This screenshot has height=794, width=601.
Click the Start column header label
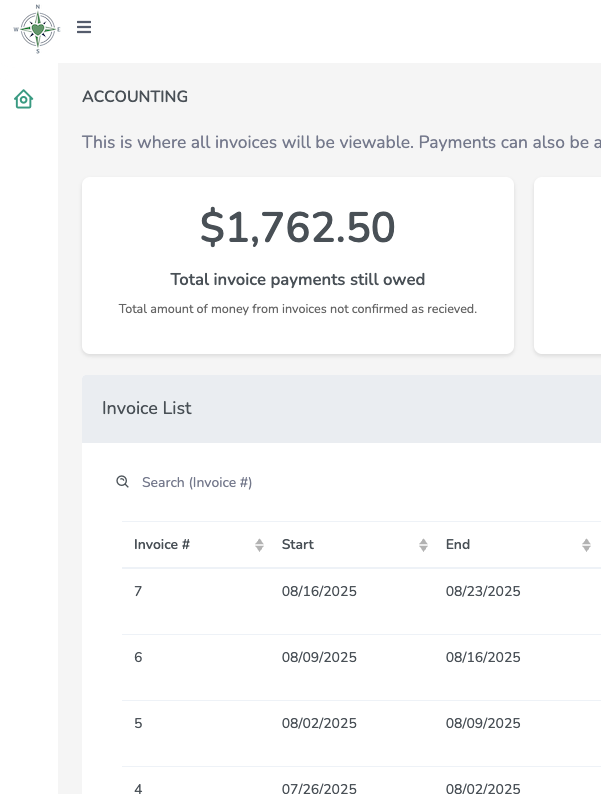click(297, 545)
